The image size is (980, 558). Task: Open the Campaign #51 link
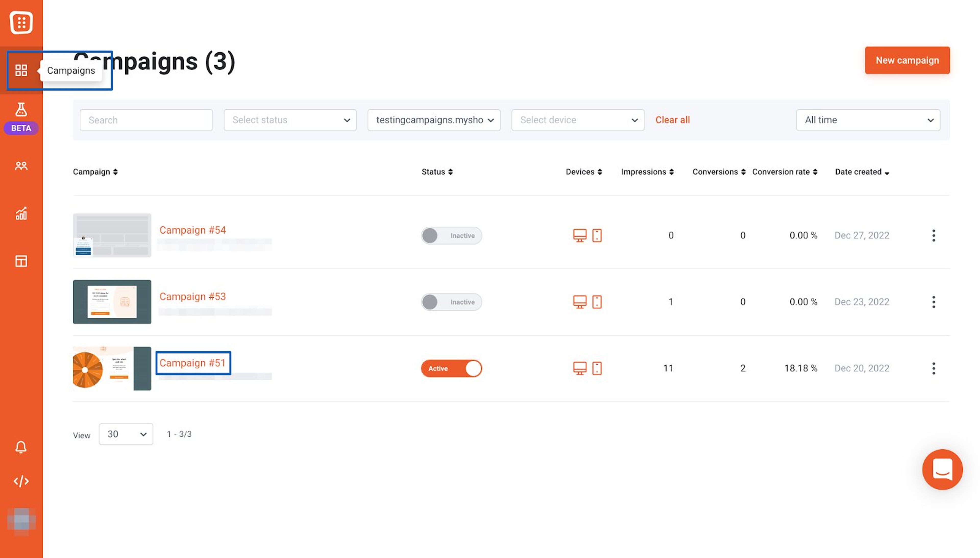point(192,363)
